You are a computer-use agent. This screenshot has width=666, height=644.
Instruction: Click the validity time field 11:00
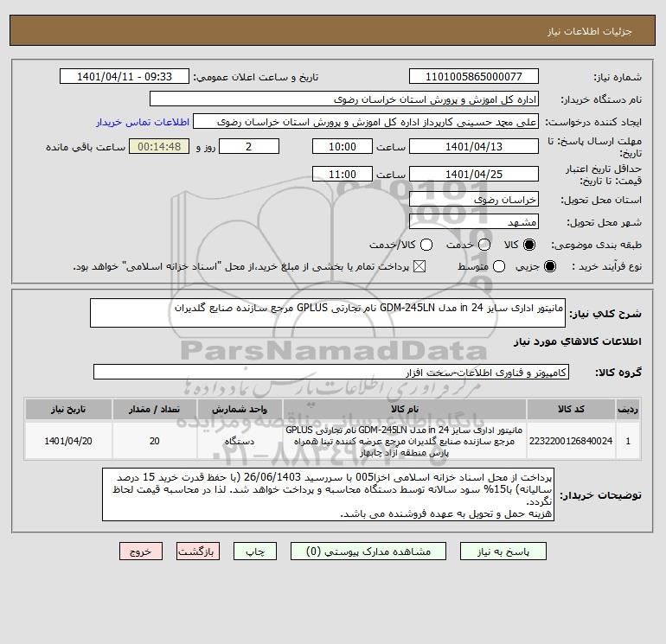point(343,174)
